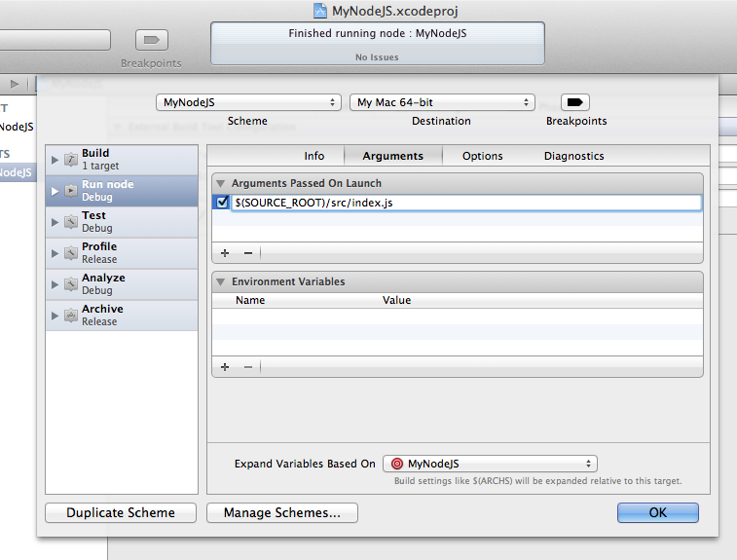Confirm the scheme with OK
This screenshot has height=560, width=737.
(657, 512)
